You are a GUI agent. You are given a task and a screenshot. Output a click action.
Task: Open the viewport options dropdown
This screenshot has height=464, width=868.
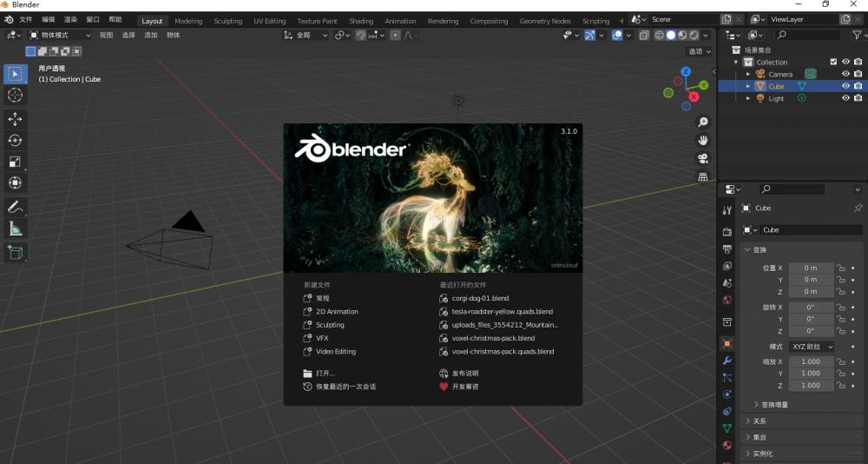pos(699,51)
